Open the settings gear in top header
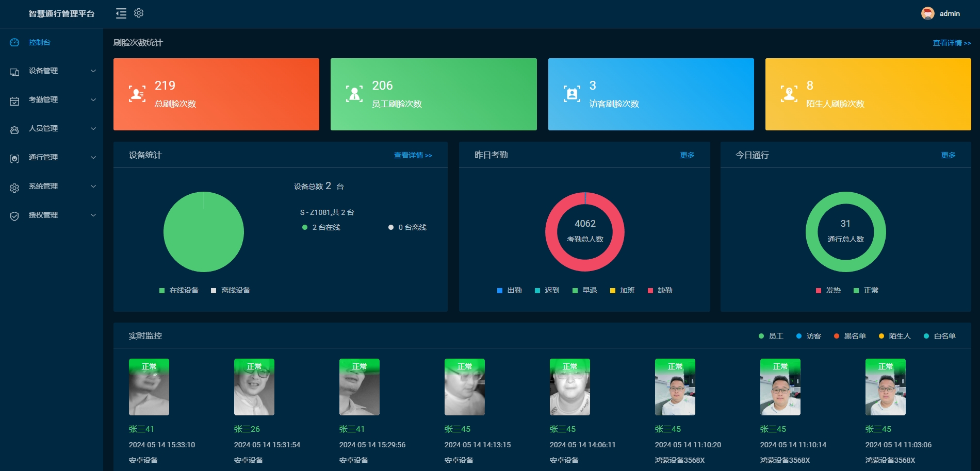 139,13
